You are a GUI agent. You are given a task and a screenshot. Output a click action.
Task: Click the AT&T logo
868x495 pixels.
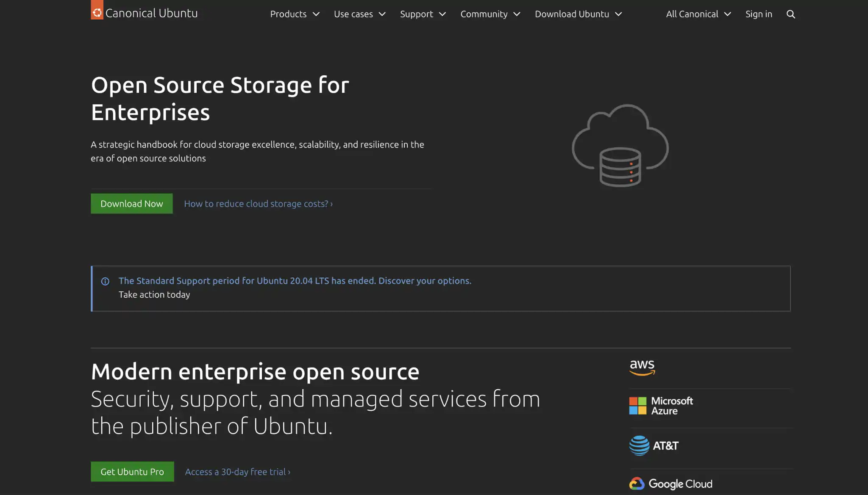(x=654, y=445)
